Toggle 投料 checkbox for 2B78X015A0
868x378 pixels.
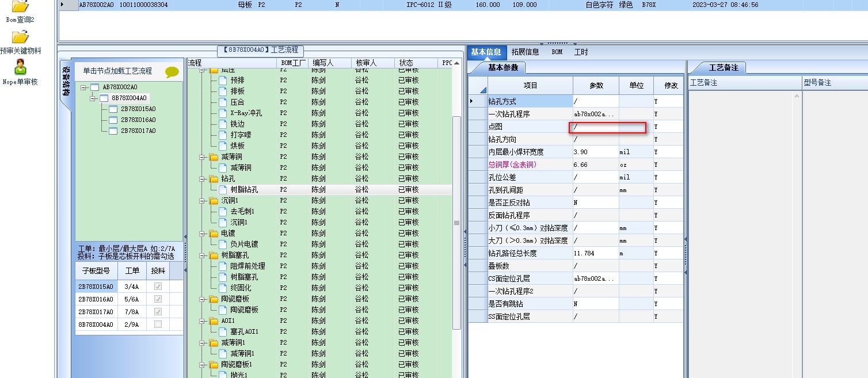158,286
